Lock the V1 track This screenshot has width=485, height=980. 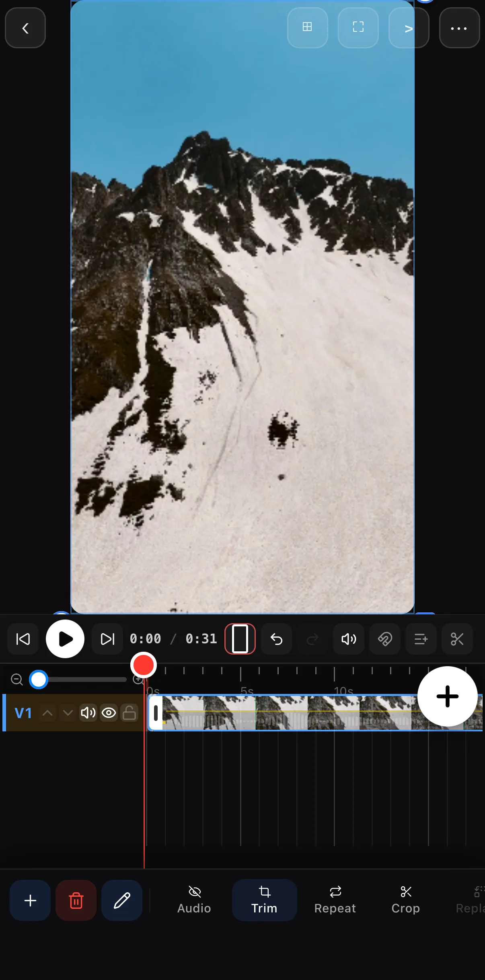point(129,713)
